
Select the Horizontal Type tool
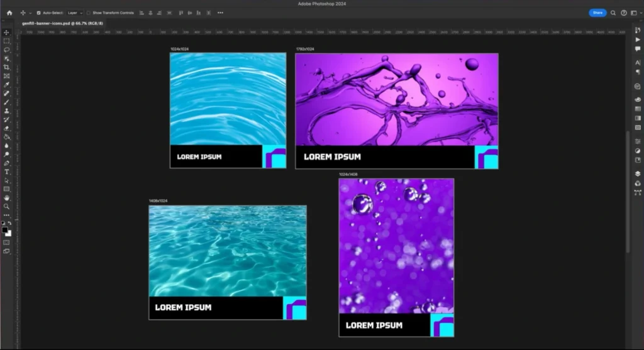point(6,172)
